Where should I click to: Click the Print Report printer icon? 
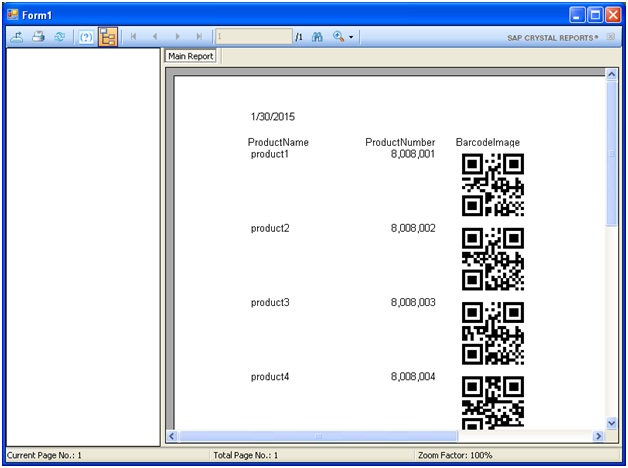tap(38, 37)
